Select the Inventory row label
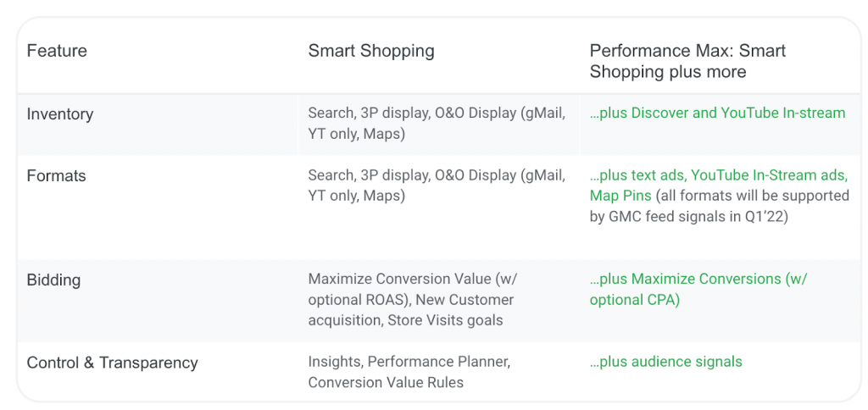 coord(59,114)
